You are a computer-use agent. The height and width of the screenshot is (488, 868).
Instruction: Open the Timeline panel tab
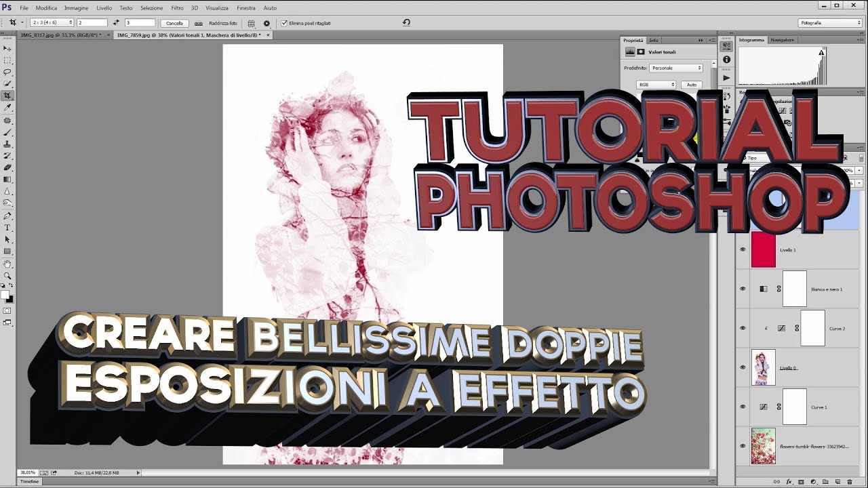coord(29,481)
